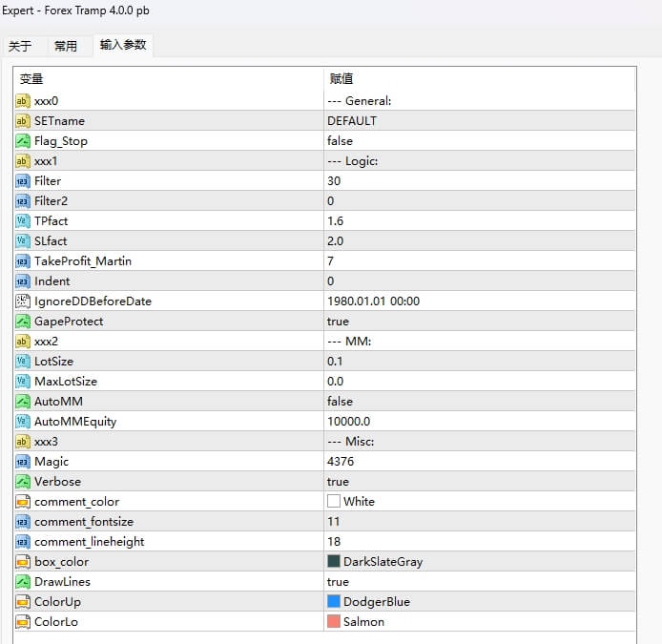
Task: Click the color icon beside comment_color
Action: click(x=23, y=502)
